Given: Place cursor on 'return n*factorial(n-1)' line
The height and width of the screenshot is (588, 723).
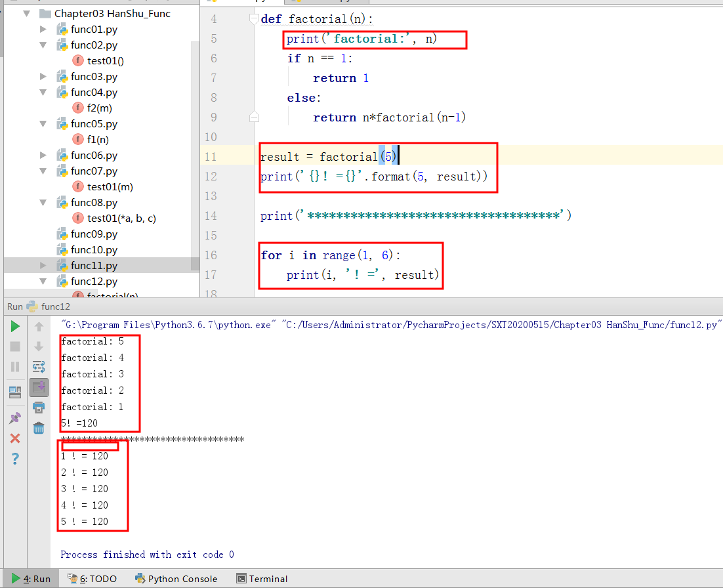Looking at the screenshot, I should pos(389,117).
